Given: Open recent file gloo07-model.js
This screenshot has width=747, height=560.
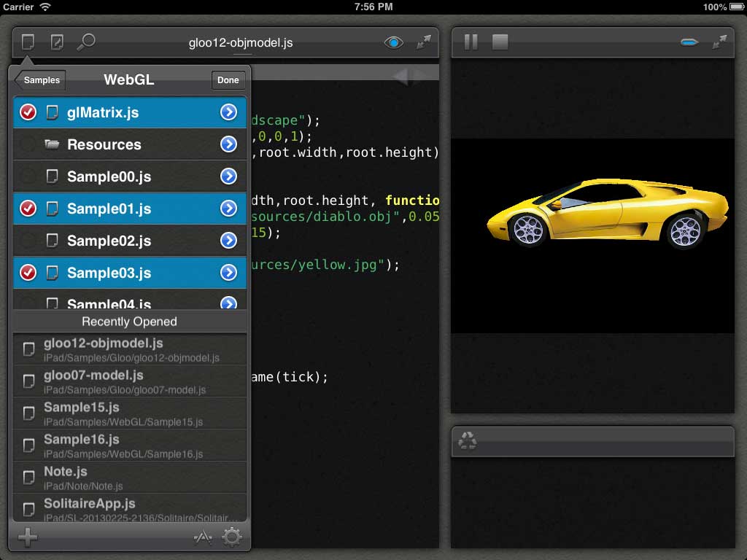Looking at the screenshot, I should pyautogui.click(x=130, y=381).
